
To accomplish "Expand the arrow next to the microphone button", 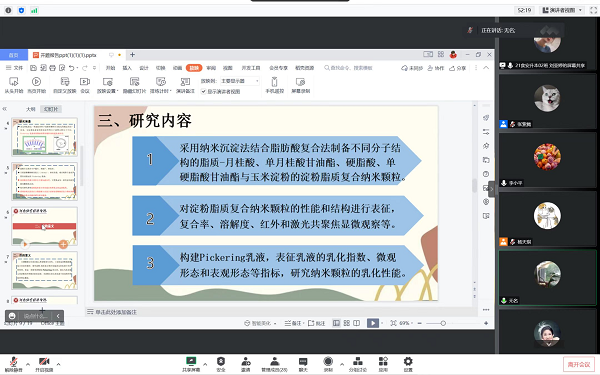I will (x=28, y=364).
